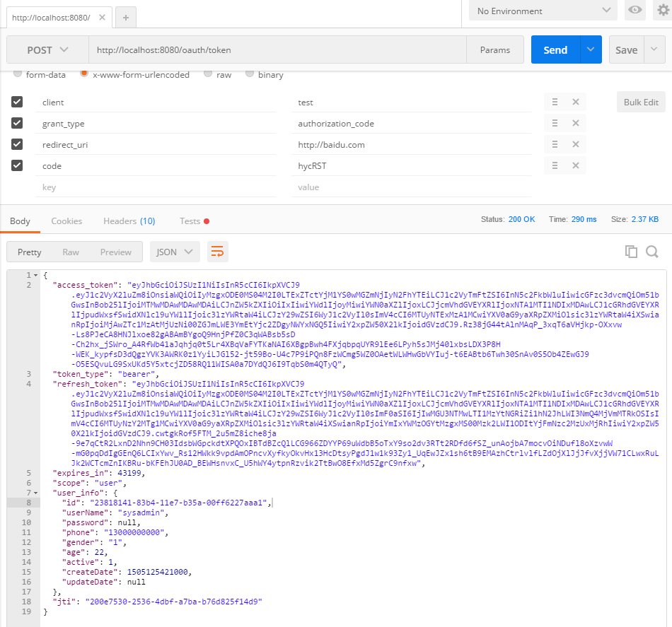The image size is (672, 627).
Task: Click the "bearer" token_type value
Action: [137, 374]
